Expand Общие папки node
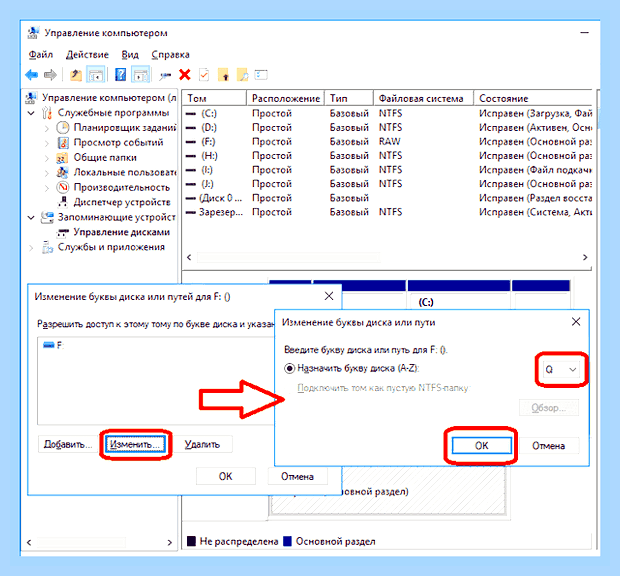 click(x=47, y=158)
